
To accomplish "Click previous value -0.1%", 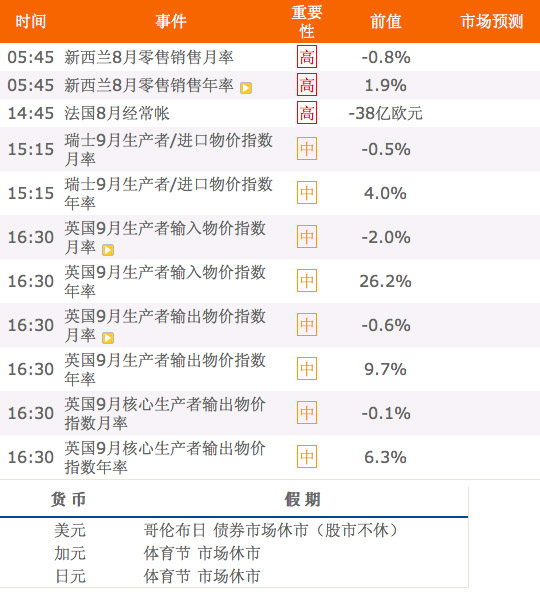I will click(x=386, y=413).
